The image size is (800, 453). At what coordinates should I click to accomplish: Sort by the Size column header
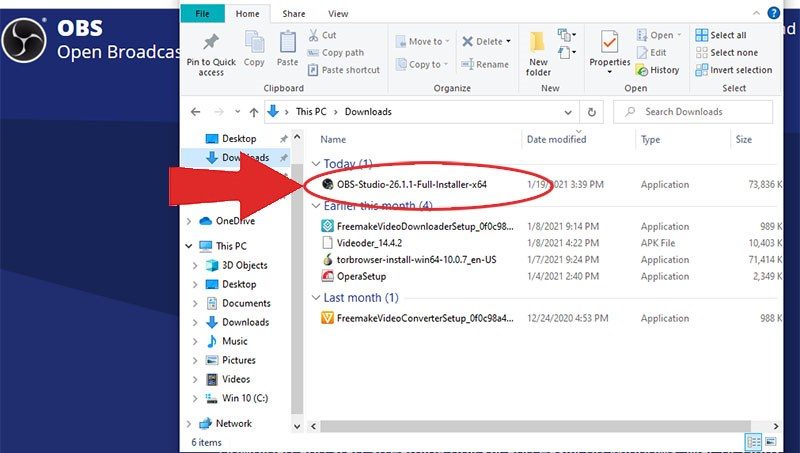743,139
